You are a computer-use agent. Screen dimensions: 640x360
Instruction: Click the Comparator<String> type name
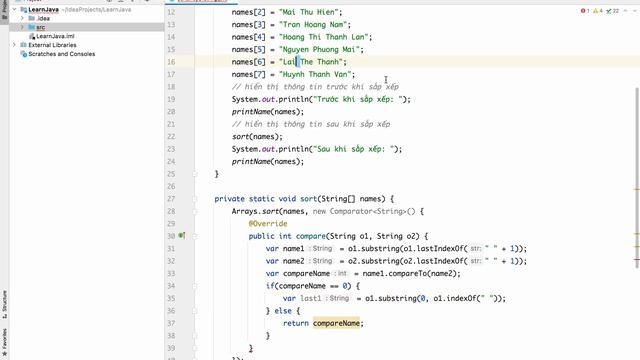[x=368, y=211]
